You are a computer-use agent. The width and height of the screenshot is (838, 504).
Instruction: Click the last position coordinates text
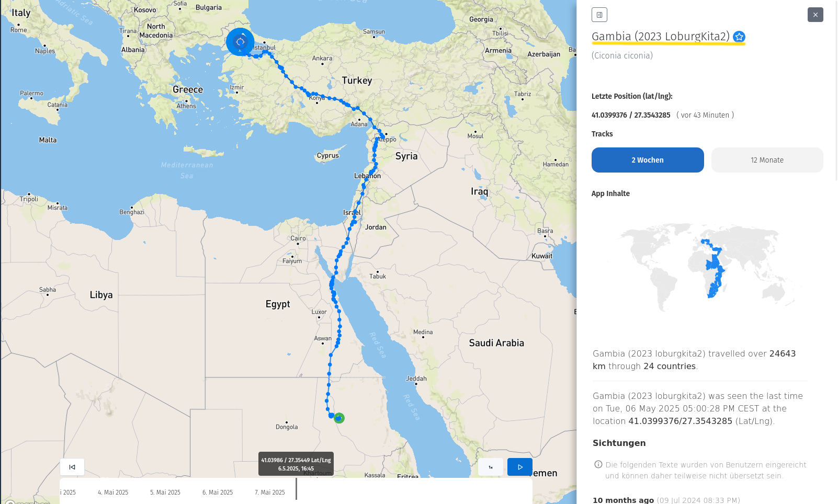pos(630,115)
